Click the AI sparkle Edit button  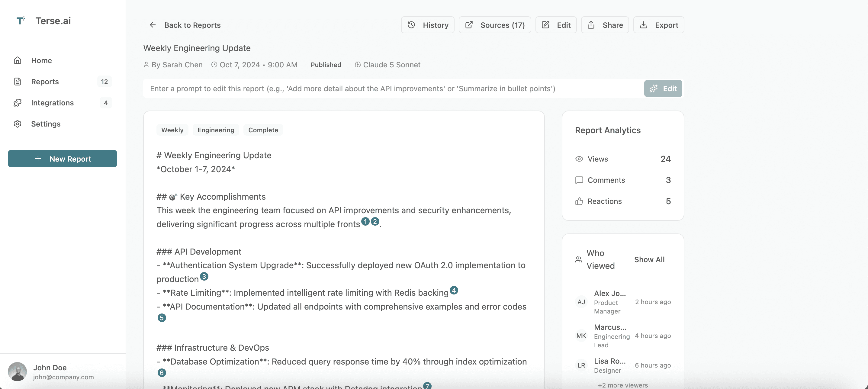[x=663, y=89]
